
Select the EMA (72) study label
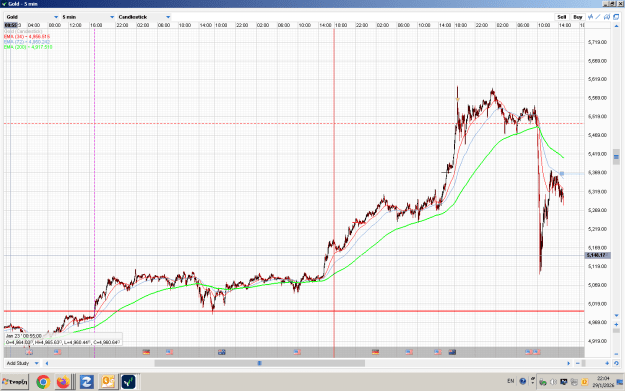pos(27,42)
